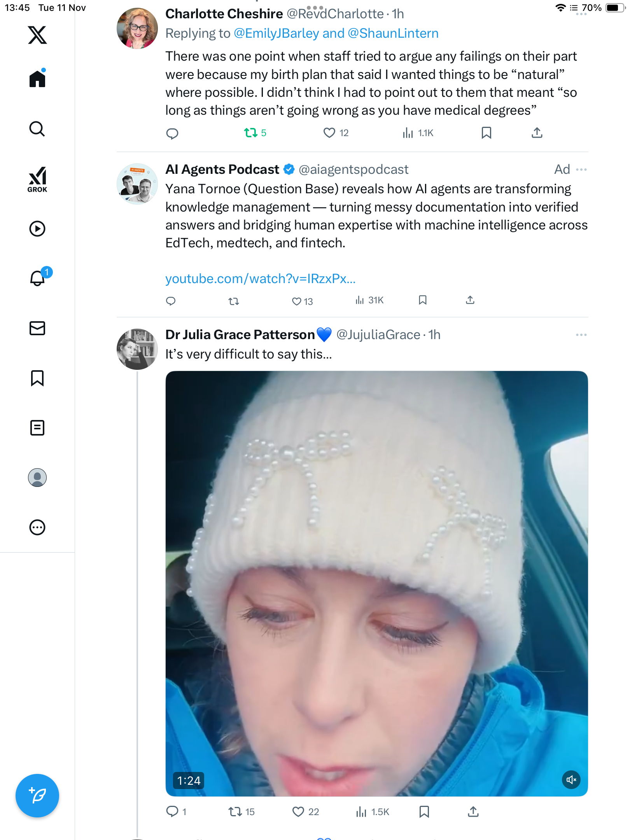Compose a new post
Screen dimensions: 630x840
point(37,796)
